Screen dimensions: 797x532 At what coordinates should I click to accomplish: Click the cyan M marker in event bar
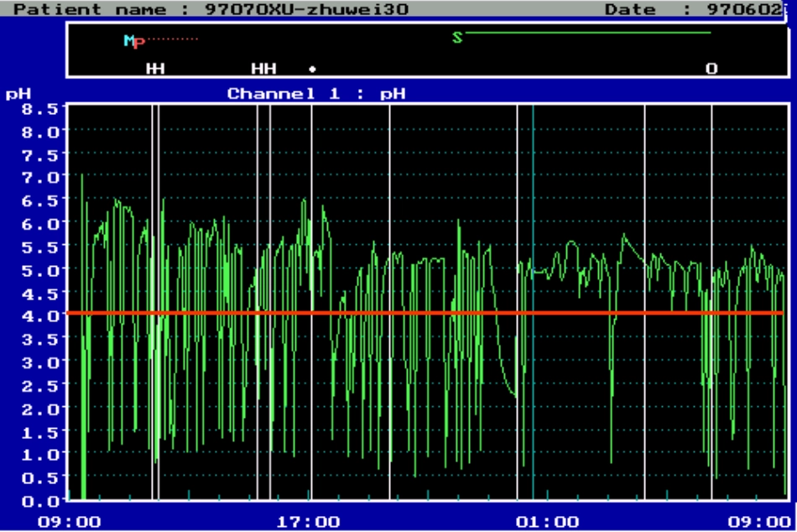129,39
